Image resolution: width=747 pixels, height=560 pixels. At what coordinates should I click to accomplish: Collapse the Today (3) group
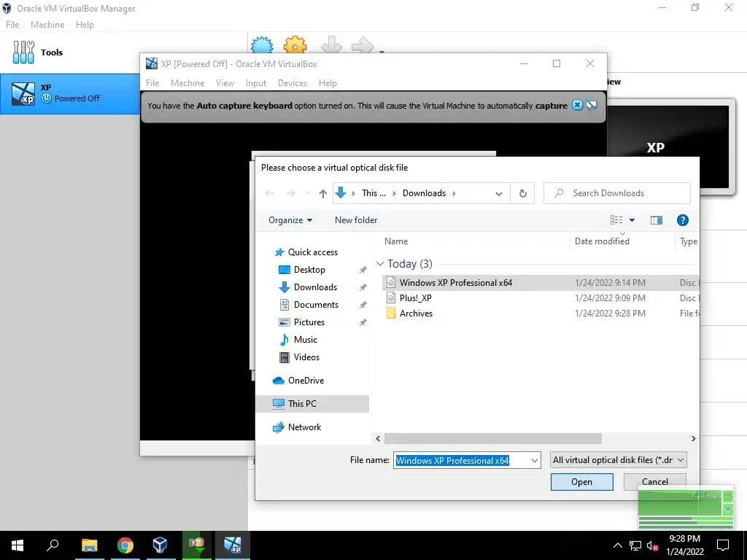[x=380, y=264]
